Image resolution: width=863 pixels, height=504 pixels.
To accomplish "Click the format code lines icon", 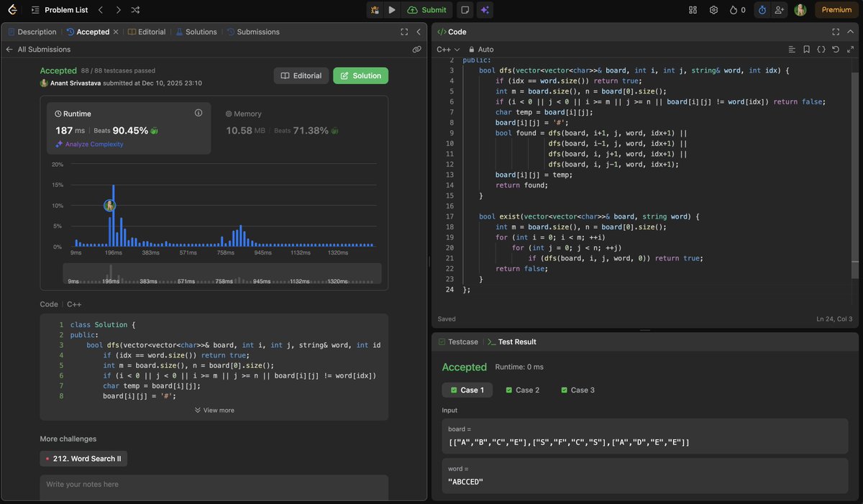I will coord(792,50).
